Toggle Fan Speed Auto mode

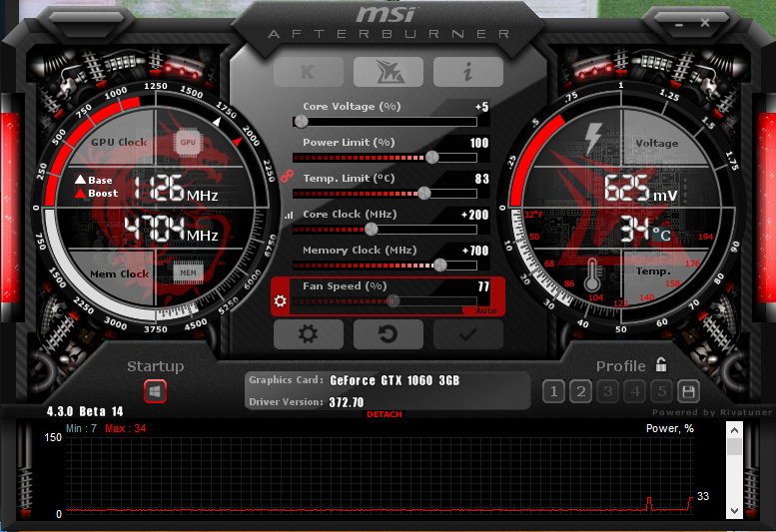[485, 311]
